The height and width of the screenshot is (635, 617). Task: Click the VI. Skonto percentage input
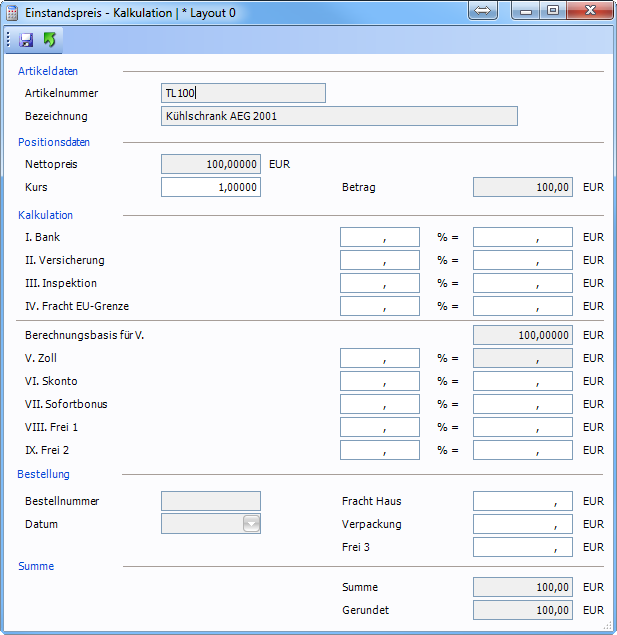point(379,381)
